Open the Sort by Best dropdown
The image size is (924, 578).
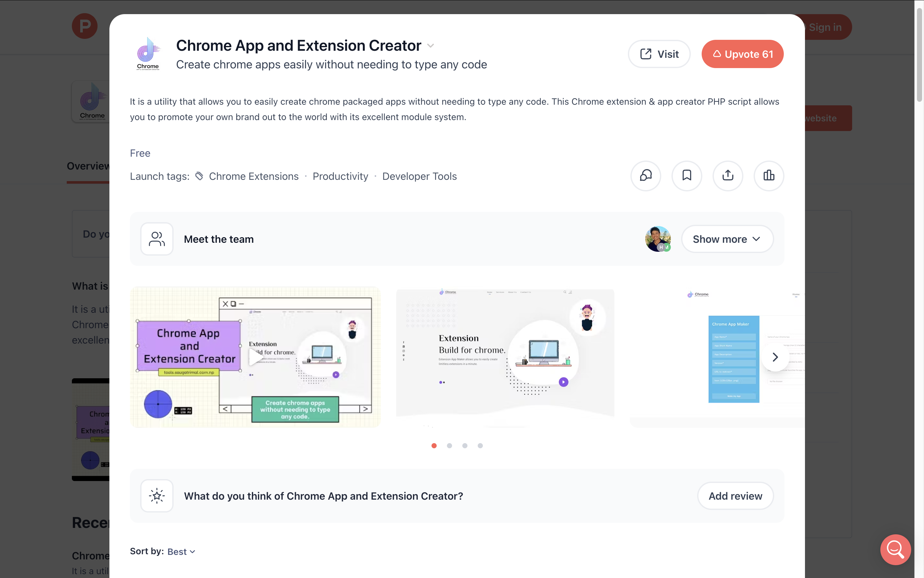[181, 551]
